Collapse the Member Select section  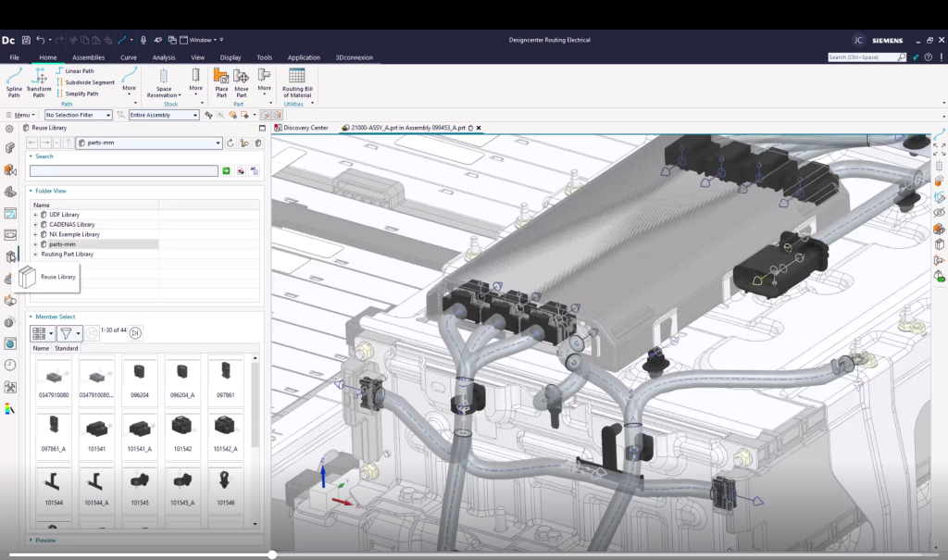(x=31, y=317)
